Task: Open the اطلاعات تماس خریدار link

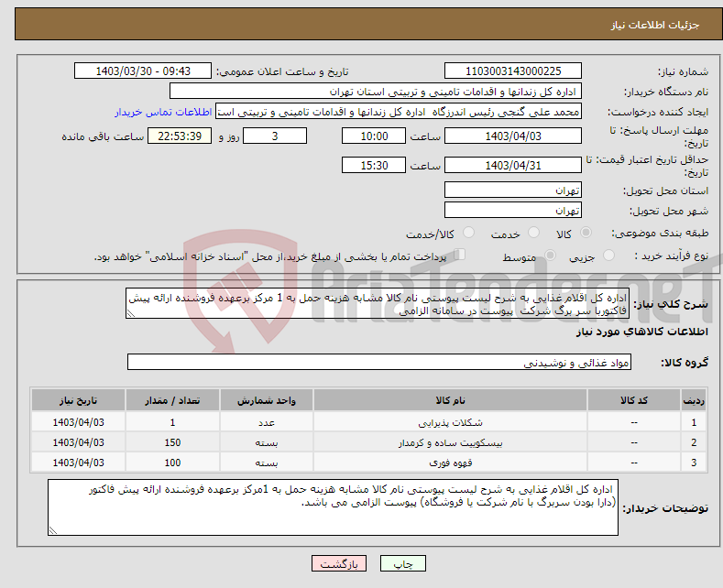Action: [x=163, y=112]
